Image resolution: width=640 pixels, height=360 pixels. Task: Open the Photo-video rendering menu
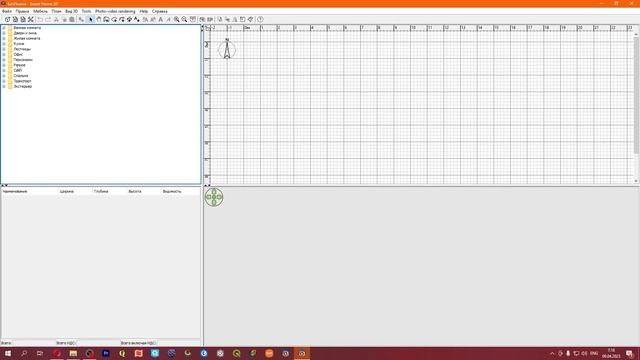(x=115, y=11)
